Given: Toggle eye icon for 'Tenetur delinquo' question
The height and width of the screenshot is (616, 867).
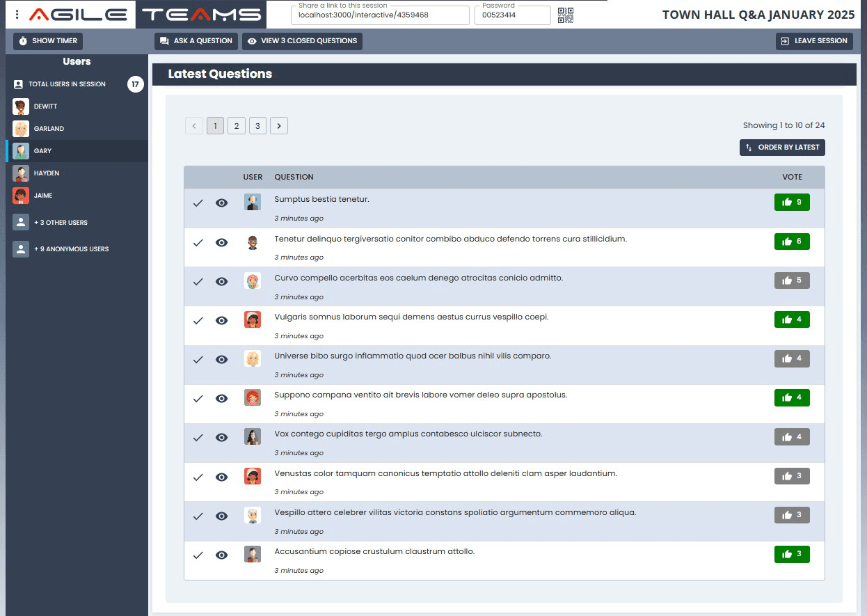Looking at the screenshot, I should (222, 242).
